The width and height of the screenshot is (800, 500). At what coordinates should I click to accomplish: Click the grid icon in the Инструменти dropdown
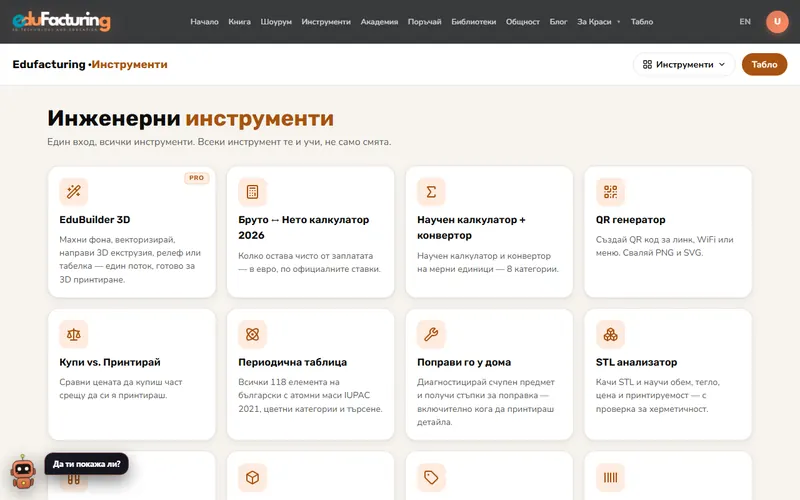tap(647, 64)
